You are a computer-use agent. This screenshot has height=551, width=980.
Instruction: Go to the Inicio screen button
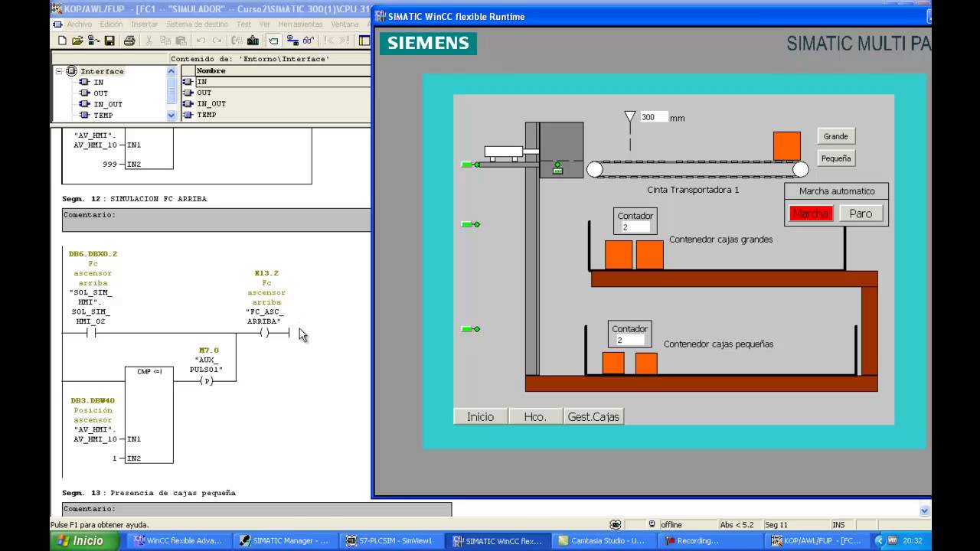pyautogui.click(x=481, y=416)
